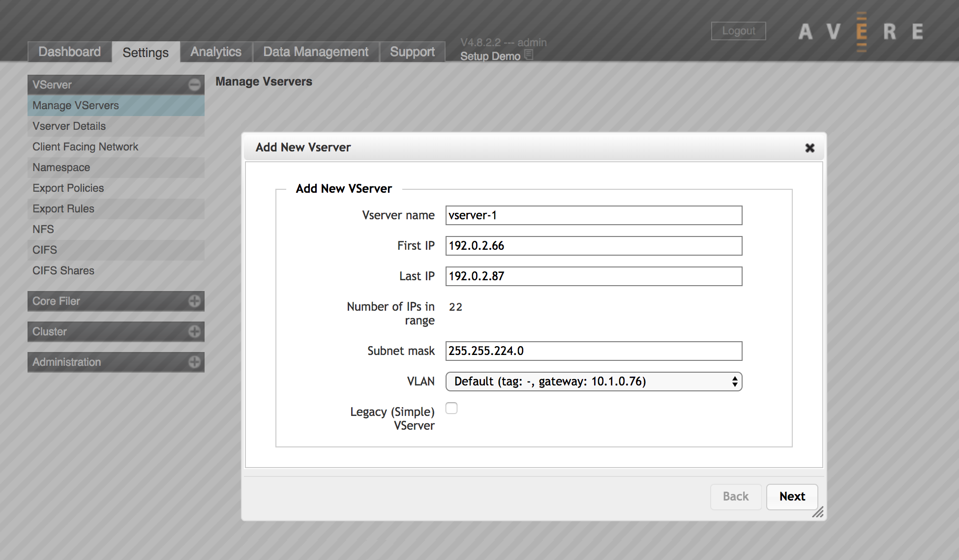The height and width of the screenshot is (560, 959).
Task: Click the Next button
Action: click(x=793, y=496)
